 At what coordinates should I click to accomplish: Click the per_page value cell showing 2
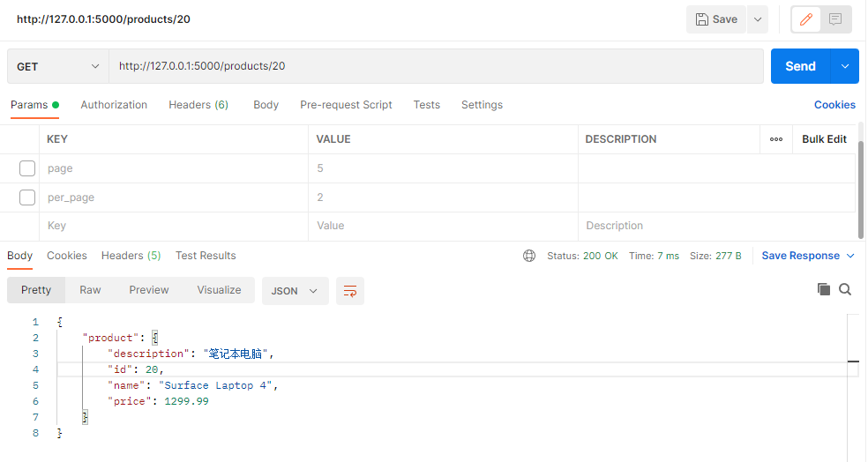[443, 197]
